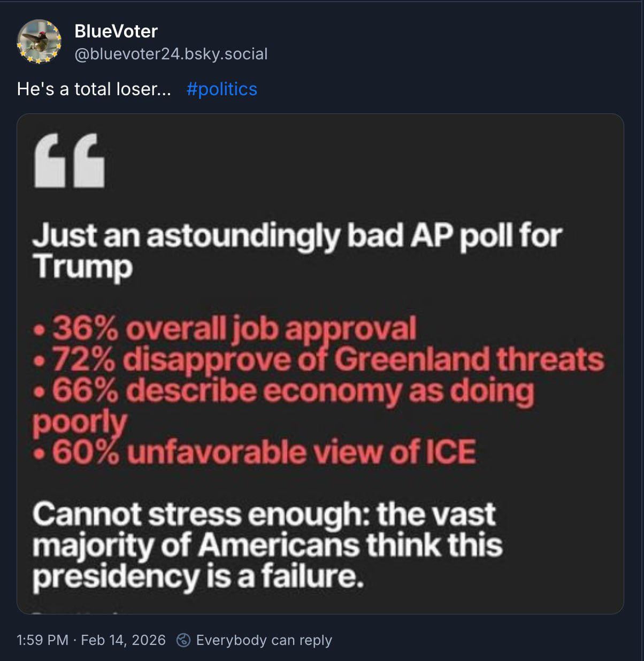Click the 1:59 PM timestamp

pos(42,640)
